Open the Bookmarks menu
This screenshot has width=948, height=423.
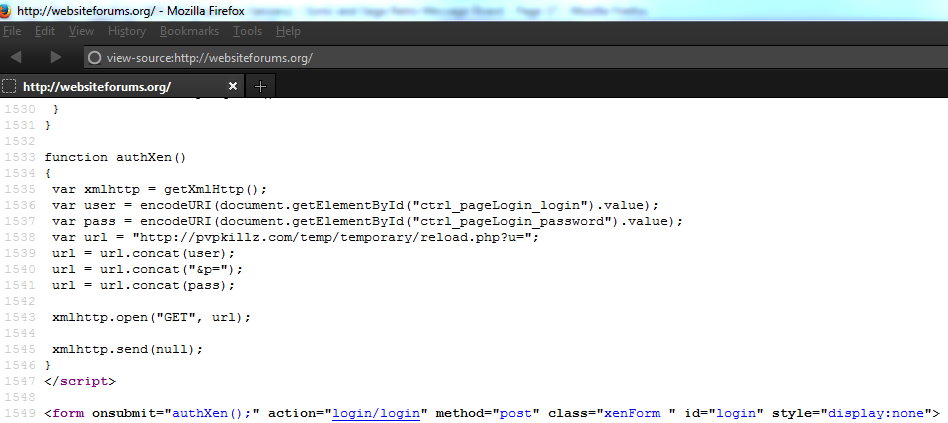coord(189,31)
